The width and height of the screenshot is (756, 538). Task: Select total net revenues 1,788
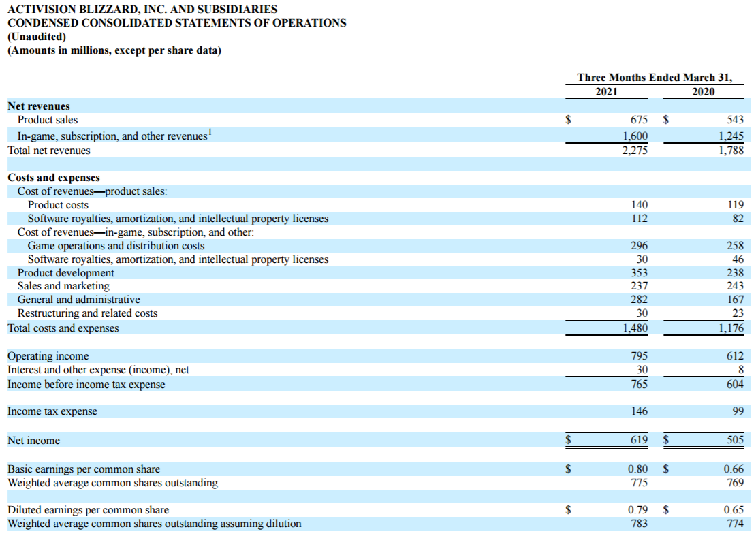731,151
